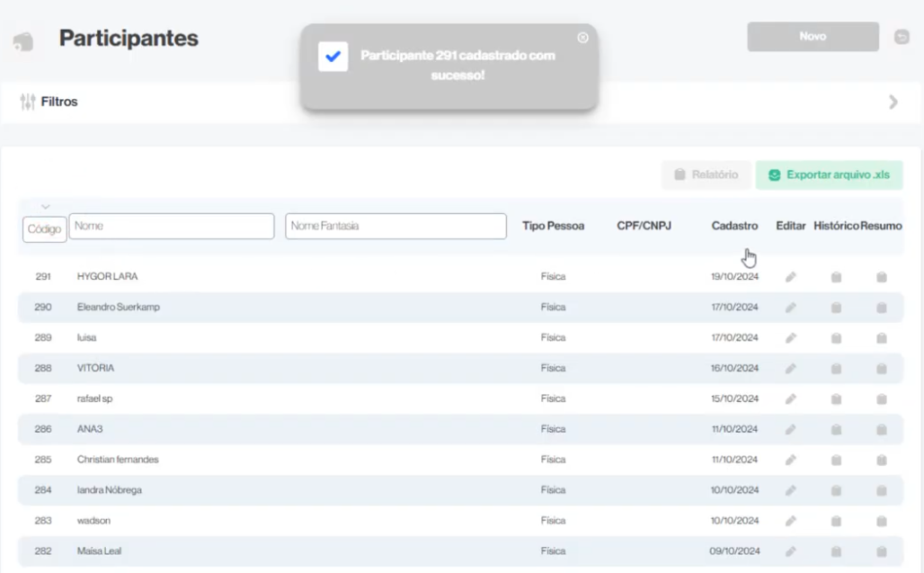Open history icon for Maisa Leal

[x=836, y=551]
